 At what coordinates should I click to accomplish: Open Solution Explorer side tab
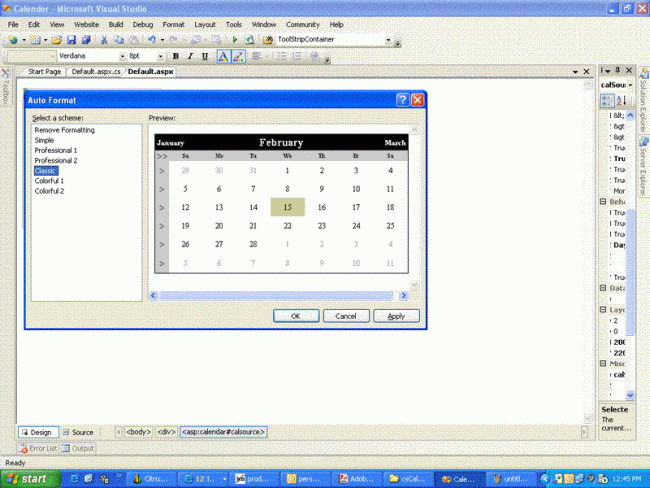click(x=644, y=101)
